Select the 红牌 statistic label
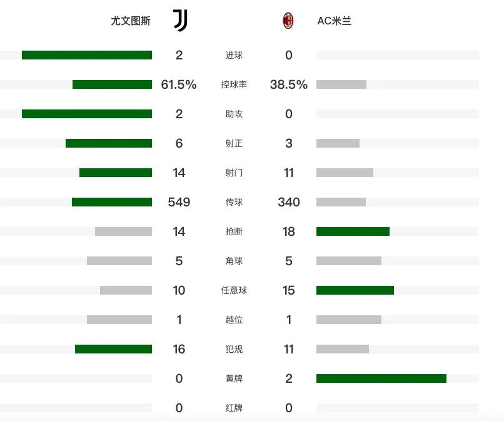 [234, 408]
